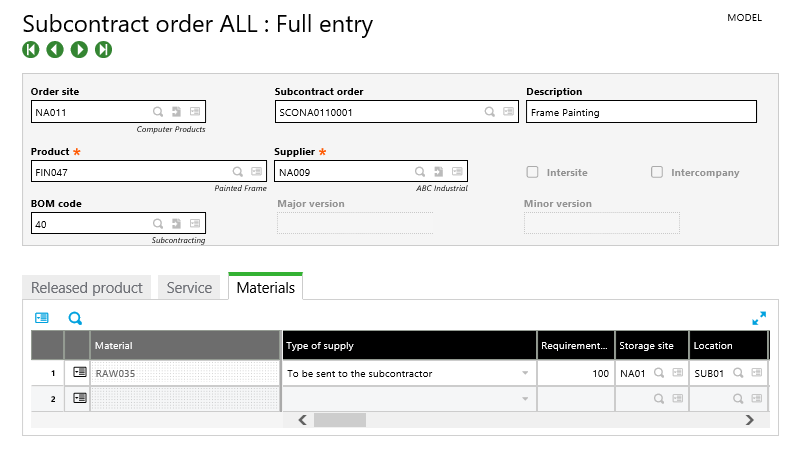Search suppliers using Supplier field magnifier

pyautogui.click(x=420, y=172)
